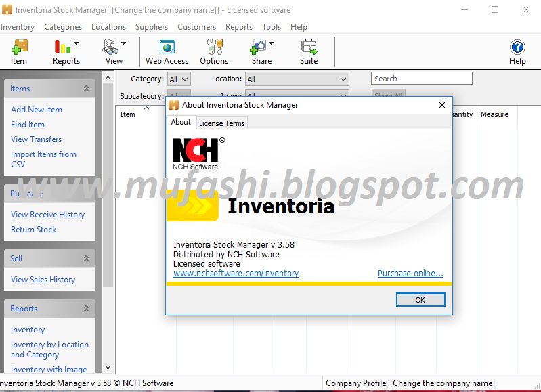Click the NCH Software logo
This screenshot has width=541, height=392.
tap(198, 154)
